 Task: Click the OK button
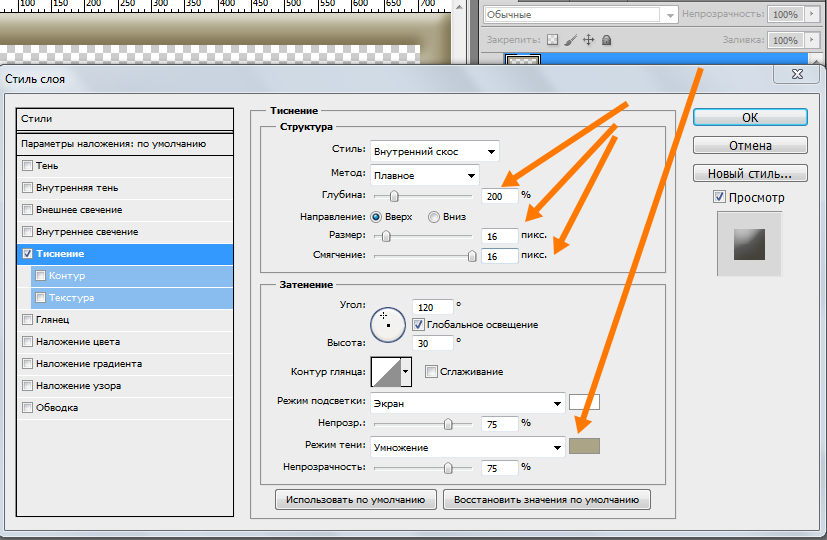click(x=750, y=118)
